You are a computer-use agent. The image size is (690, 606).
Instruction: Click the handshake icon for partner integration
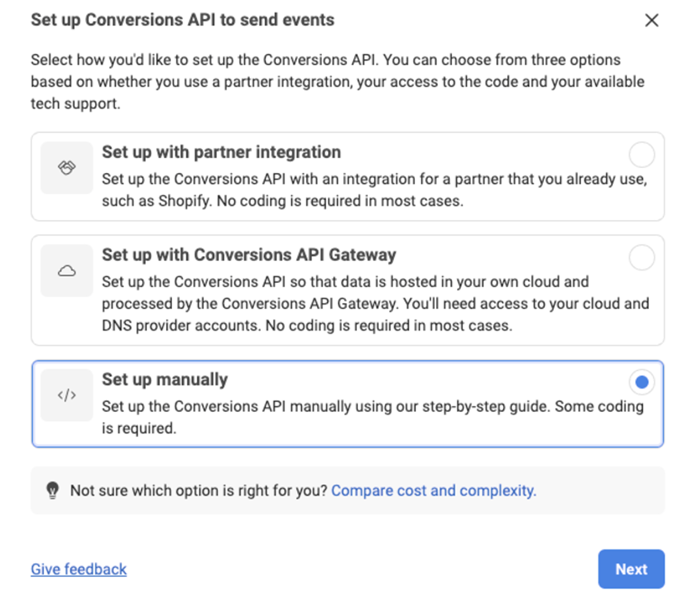coord(67,167)
